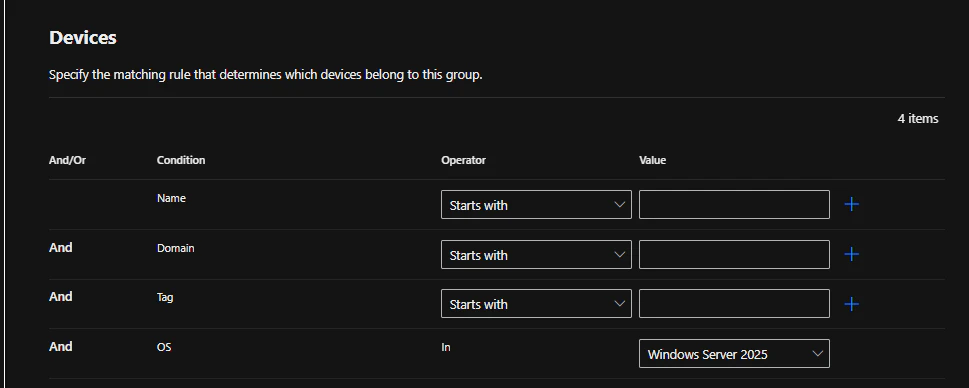Open the Domain operator 'Starts with' dropdown

(x=536, y=255)
